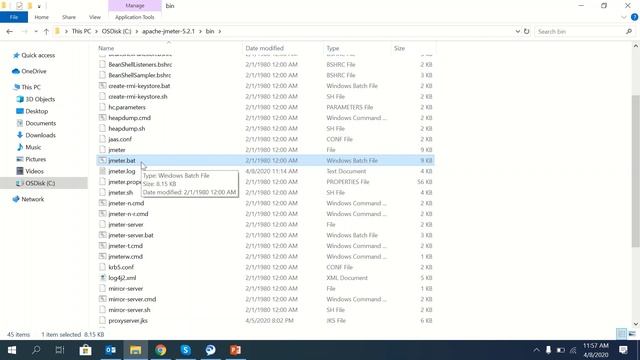640x360 pixels.
Task: Switch to details view layout icon
Action: (x=621, y=334)
